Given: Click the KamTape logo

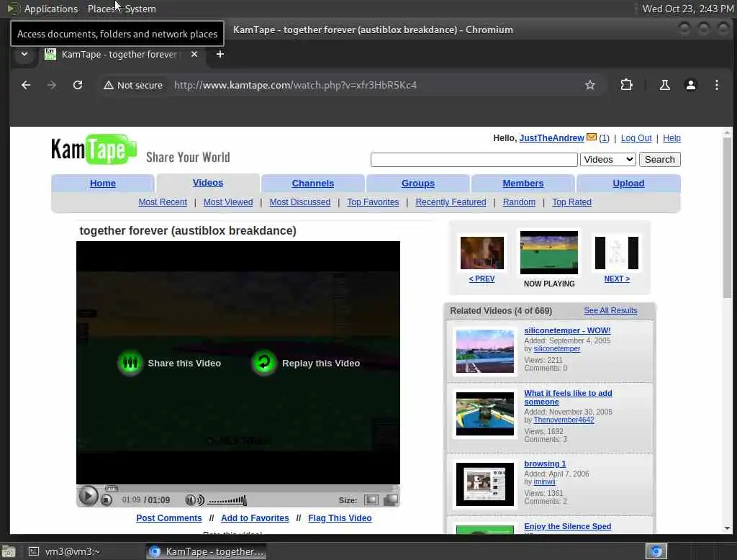Looking at the screenshot, I should click(x=94, y=150).
